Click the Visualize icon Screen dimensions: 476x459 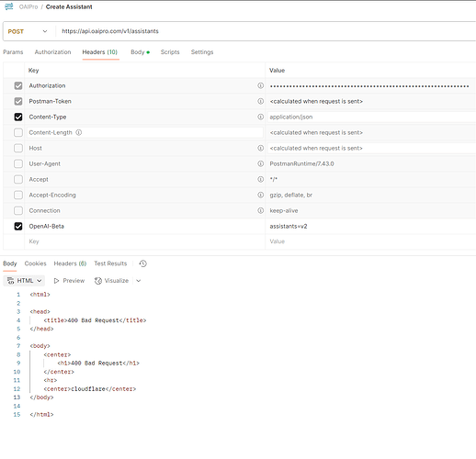tap(98, 281)
